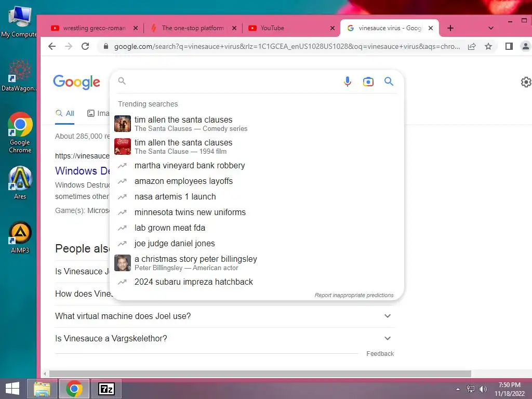Choose Santa Clause 1994 film suggestion
The width and height of the screenshot is (532, 399).
[257, 147]
